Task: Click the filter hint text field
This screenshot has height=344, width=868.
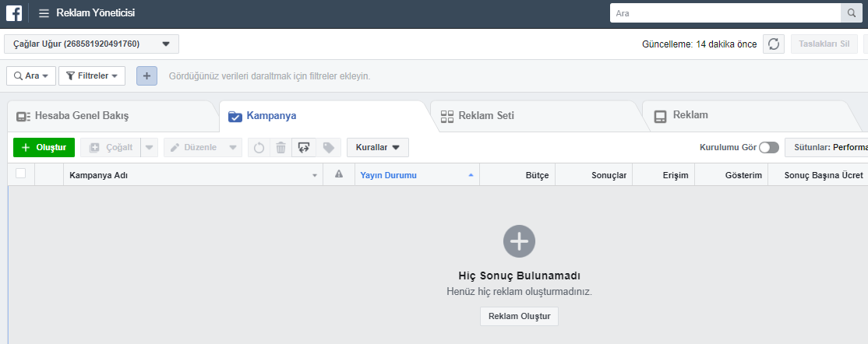Action: (270, 75)
